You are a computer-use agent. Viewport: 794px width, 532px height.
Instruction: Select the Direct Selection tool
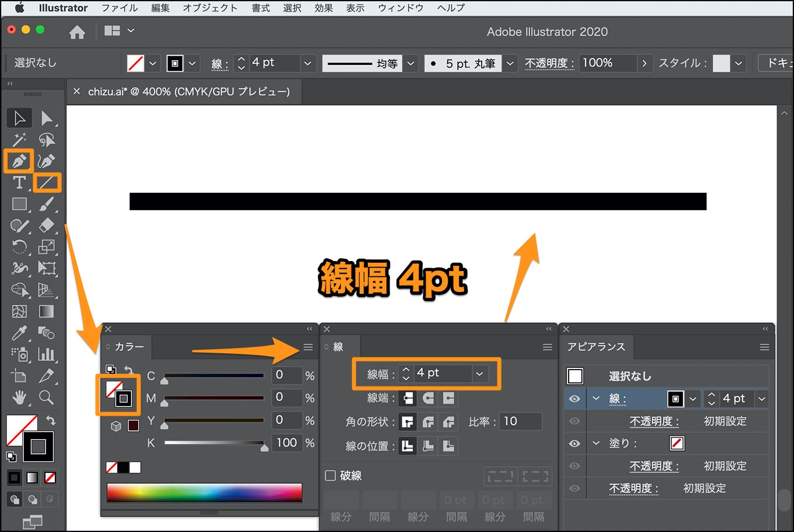tap(47, 118)
